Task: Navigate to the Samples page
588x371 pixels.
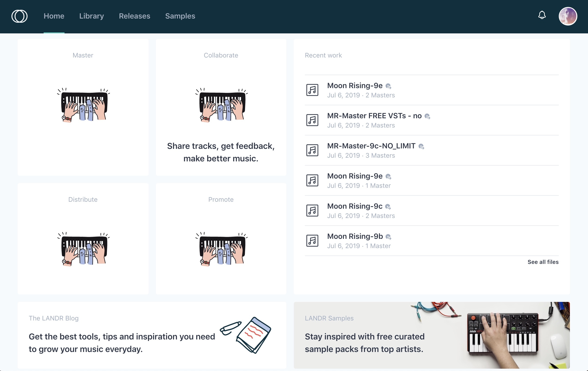Action: tap(180, 16)
